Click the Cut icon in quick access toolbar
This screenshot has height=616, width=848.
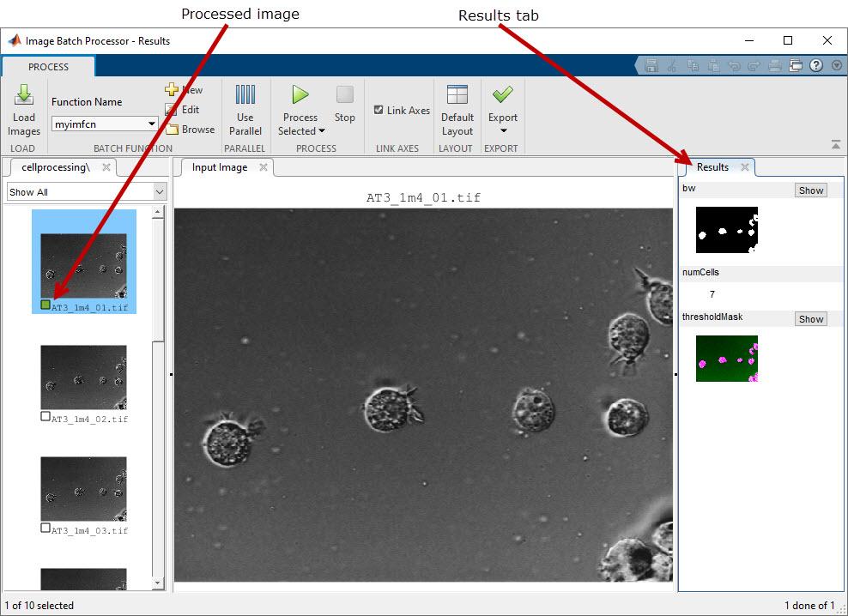(672, 66)
